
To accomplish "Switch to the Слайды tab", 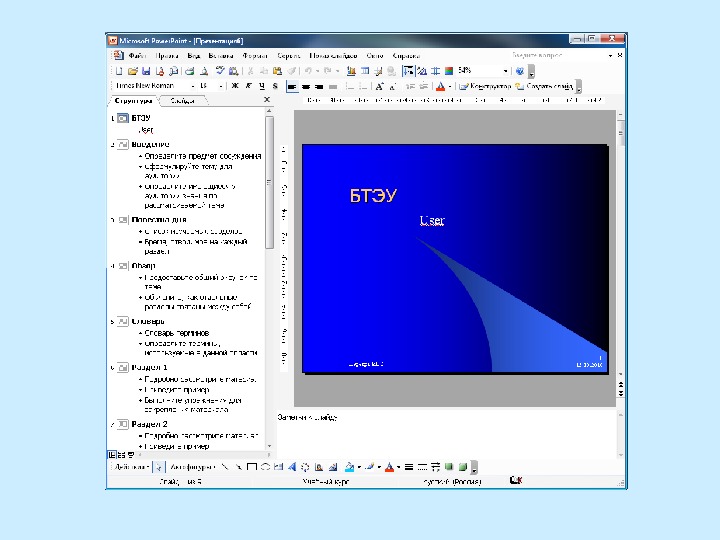I will 182,101.
